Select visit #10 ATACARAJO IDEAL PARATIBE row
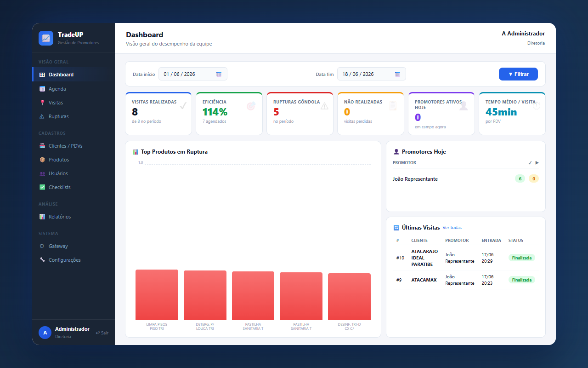Viewport: 588px width, 368px height. (466, 258)
